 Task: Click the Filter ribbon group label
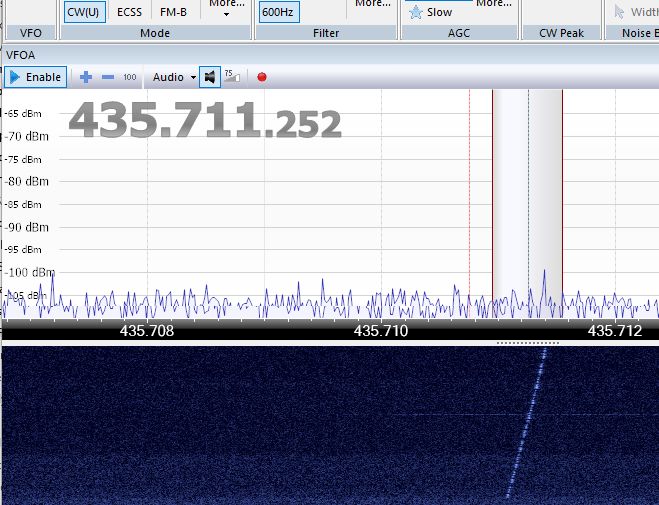click(326, 33)
